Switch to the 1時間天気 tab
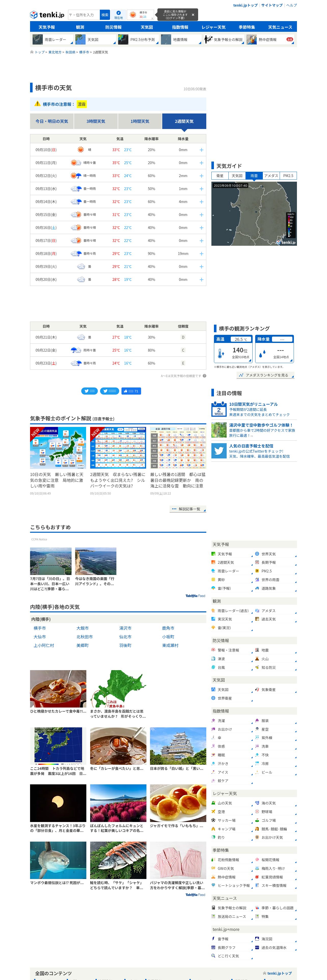The image size is (327, 980). (x=140, y=121)
